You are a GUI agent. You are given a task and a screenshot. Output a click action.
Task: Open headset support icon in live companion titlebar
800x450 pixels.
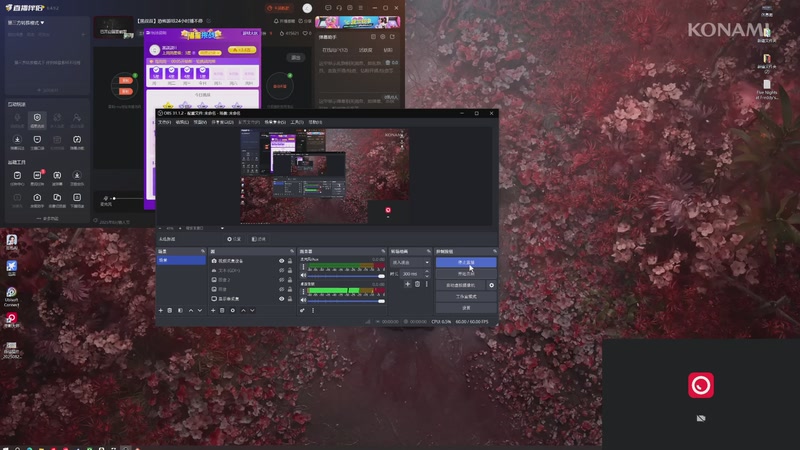(339, 8)
